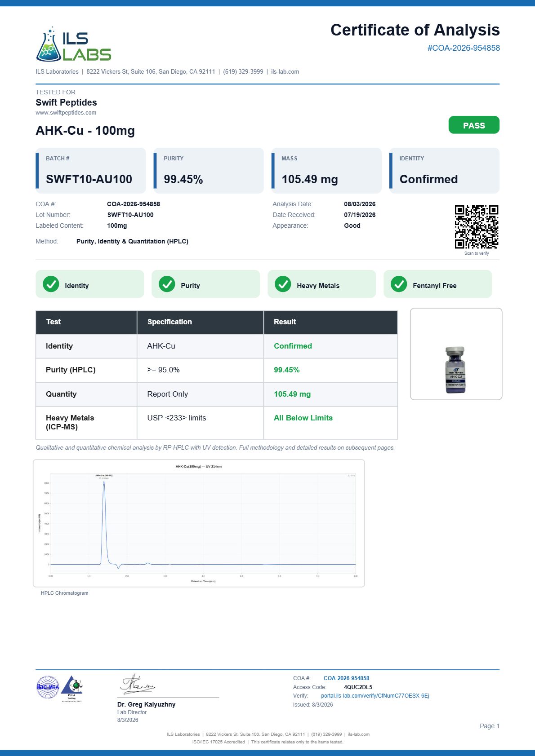Click the Specification column header
Screen dimensions: 535x756
(x=200, y=322)
